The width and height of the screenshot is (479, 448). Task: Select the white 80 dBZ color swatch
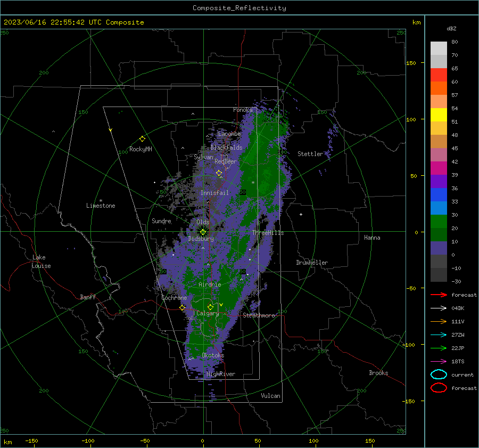coord(439,48)
